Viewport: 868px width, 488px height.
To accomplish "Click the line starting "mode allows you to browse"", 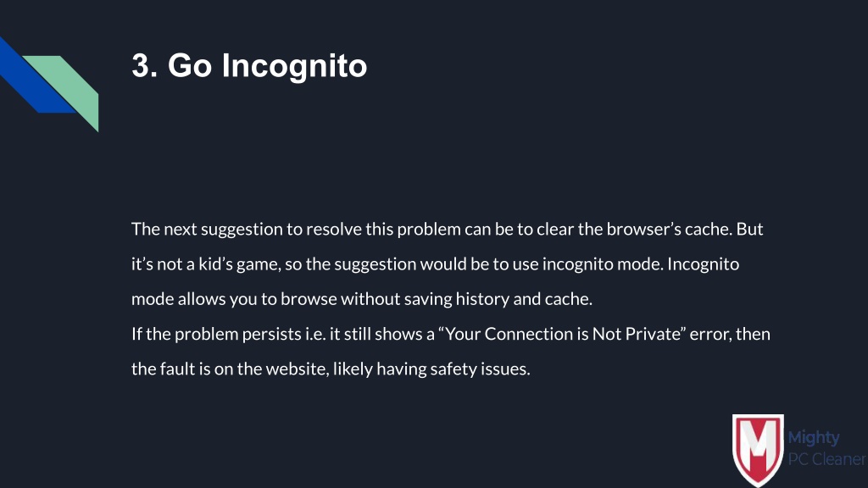I will tap(361, 299).
